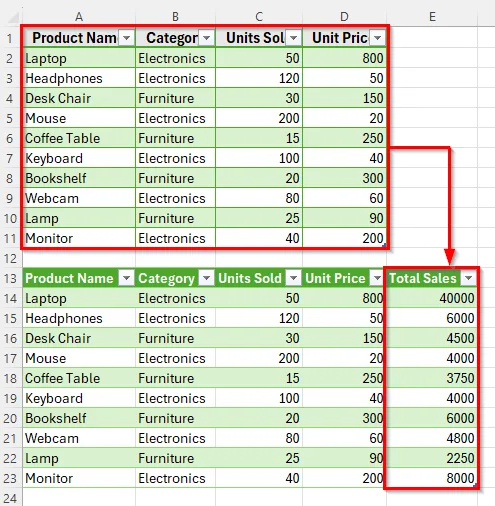Click the 300 unit price in row 8
This screenshot has width=495, height=506.
(x=345, y=178)
